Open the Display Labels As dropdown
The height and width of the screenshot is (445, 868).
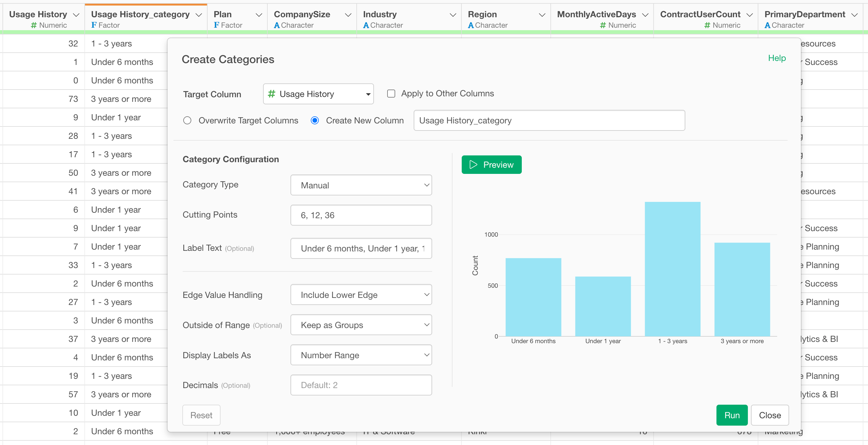coord(361,355)
